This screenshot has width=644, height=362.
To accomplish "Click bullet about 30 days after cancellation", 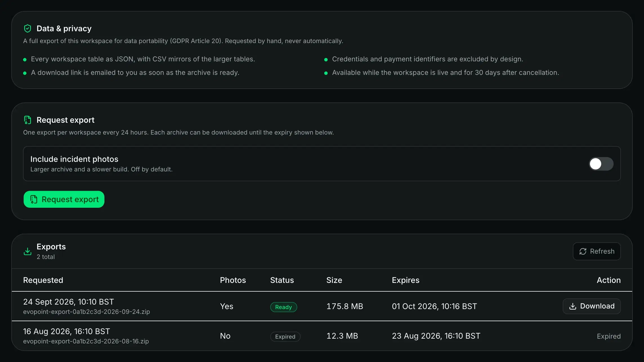I will [x=446, y=73].
